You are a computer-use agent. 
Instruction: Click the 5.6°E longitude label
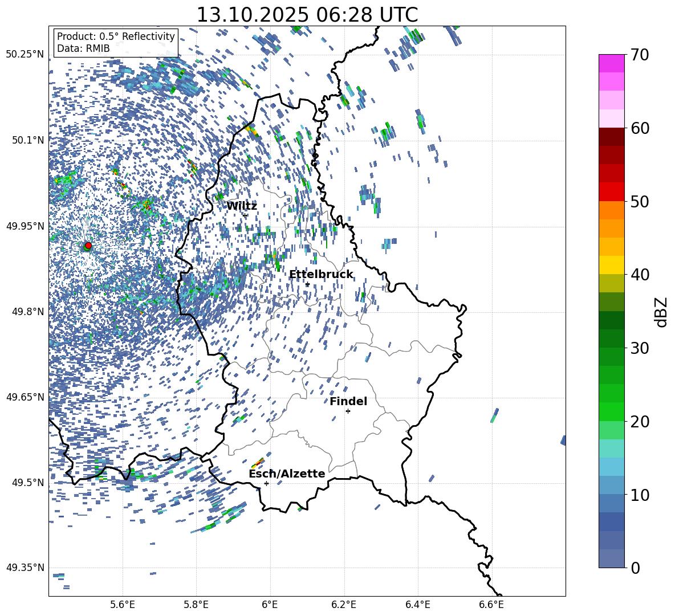pyautogui.click(x=123, y=605)
